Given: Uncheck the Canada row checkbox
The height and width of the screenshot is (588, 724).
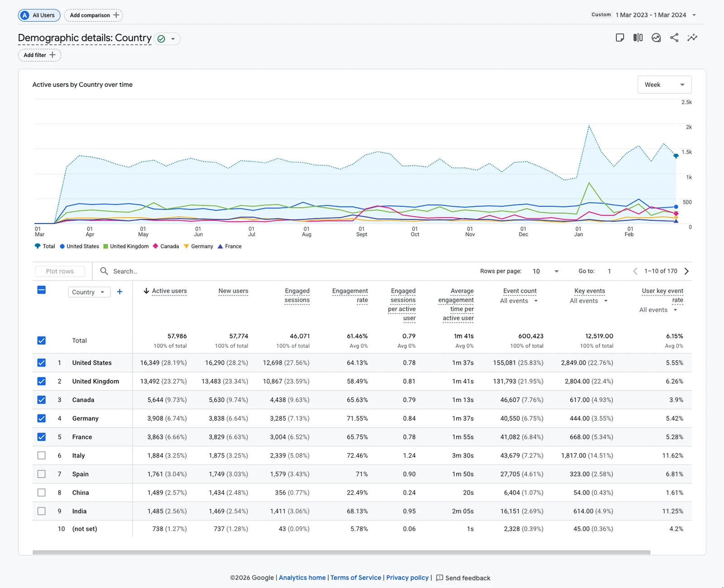Looking at the screenshot, I should tap(41, 400).
